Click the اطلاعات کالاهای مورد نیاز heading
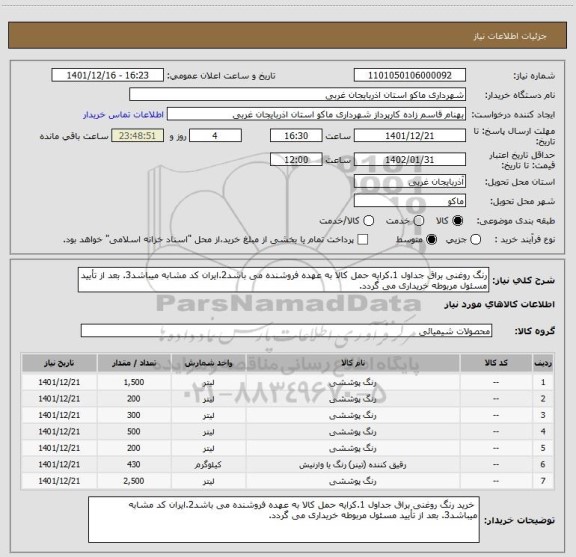 click(500, 304)
